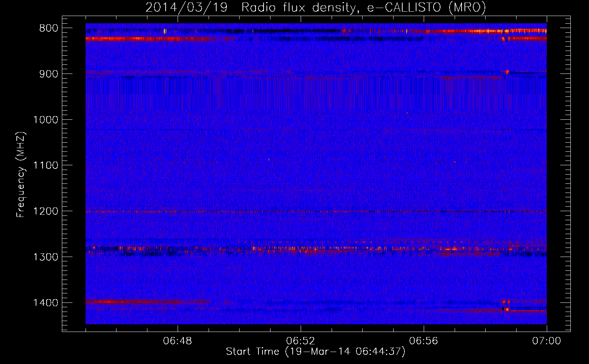
Task: Click the 06:56 time tick label
Action: tap(424, 341)
